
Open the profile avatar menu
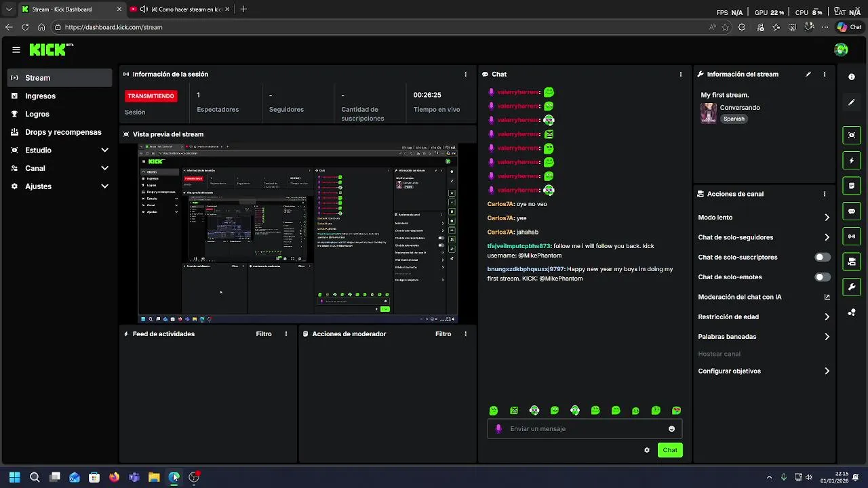841,49
